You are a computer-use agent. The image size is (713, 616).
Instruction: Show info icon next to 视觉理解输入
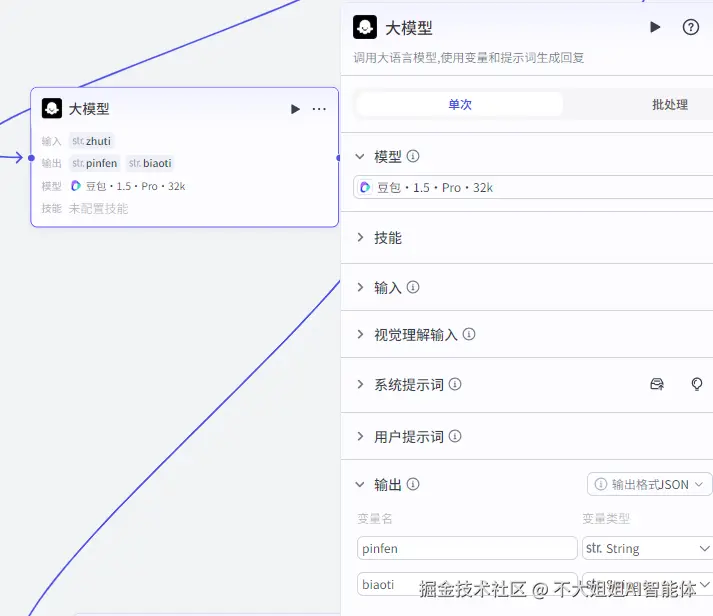pyautogui.click(x=469, y=335)
